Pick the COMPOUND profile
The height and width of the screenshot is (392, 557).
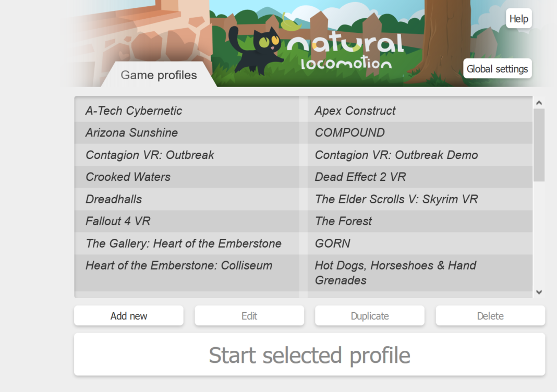[x=350, y=132]
